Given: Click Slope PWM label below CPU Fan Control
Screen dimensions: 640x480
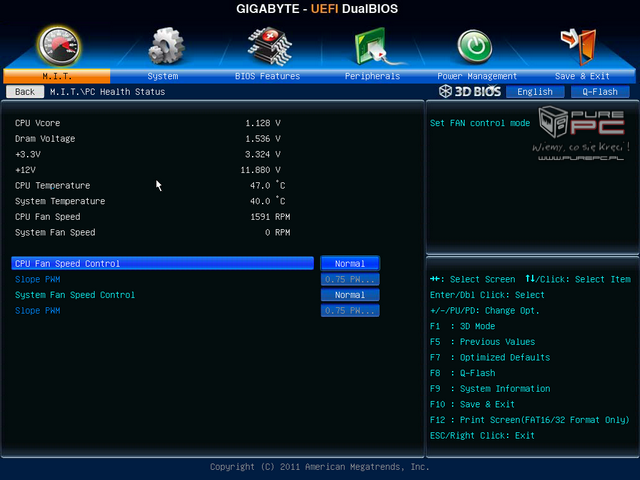Looking at the screenshot, I should coord(38,279).
